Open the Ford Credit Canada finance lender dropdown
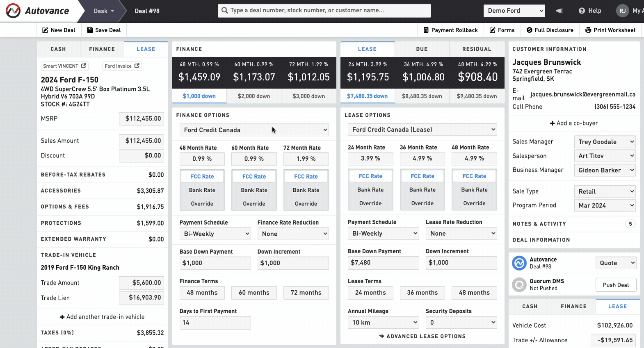The image size is (644, 348). click(x=254, y=130)
